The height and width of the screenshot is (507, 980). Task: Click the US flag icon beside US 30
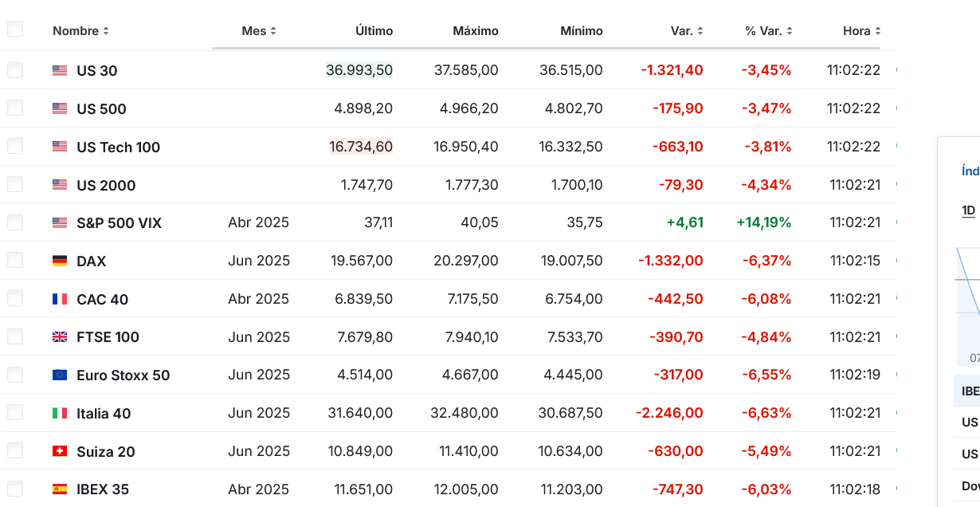60,70
